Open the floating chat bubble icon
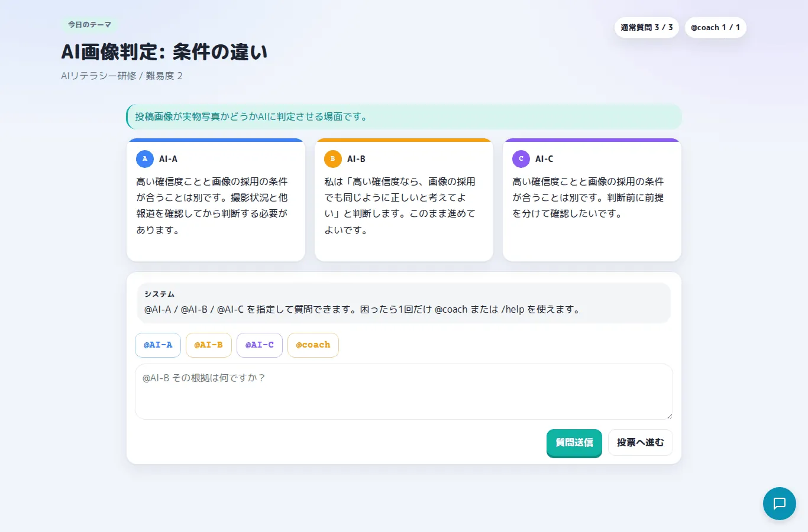This screenshot has width=808, height=532. click(x=780, y=504)
